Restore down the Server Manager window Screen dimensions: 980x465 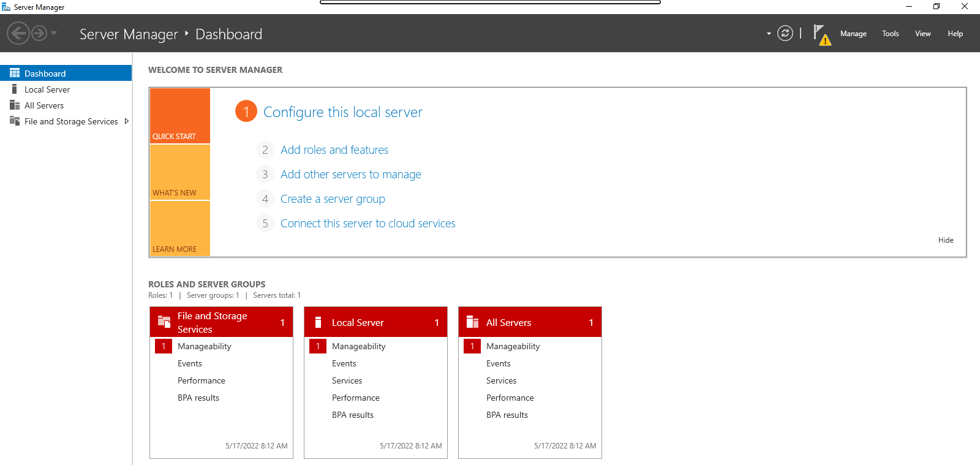coord(937,7)
